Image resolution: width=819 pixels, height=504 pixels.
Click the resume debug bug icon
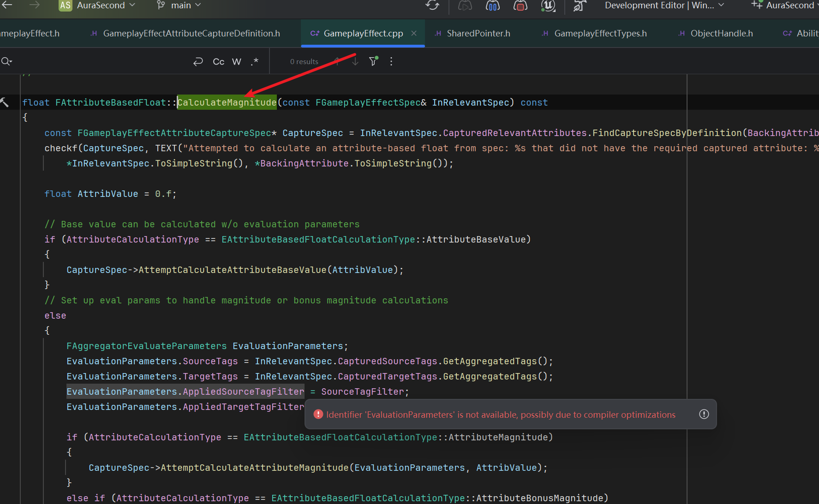[x=465, y=6]
